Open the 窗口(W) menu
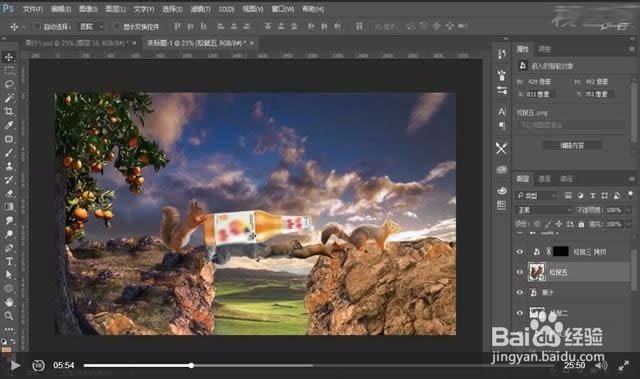Screen dimensions: 640x379 point(283,9)
